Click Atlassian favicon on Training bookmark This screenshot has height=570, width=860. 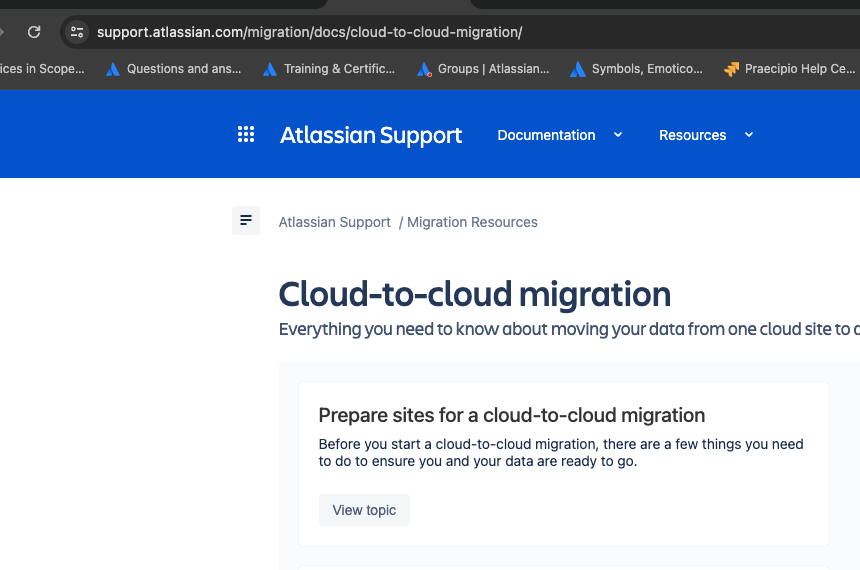[x=270, y=69]
